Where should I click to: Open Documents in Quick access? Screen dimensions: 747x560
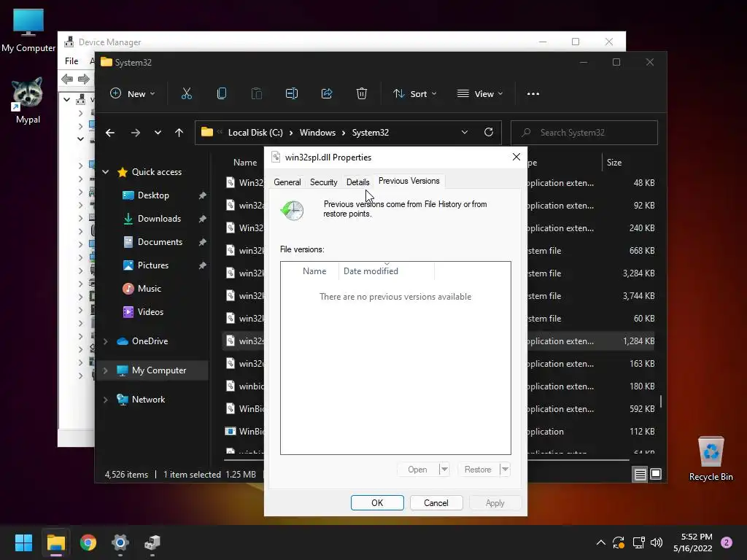pyautogui.click(x=160, y=242)
